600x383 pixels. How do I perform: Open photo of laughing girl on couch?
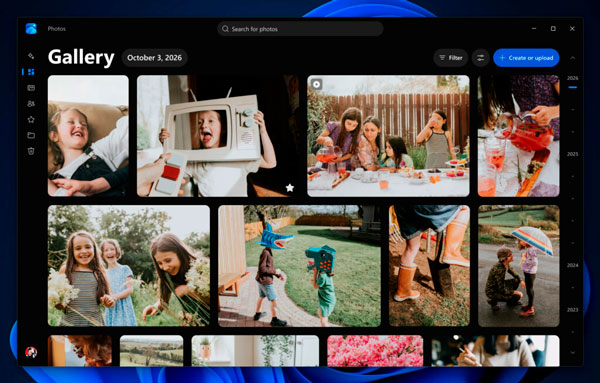tap(88, 136)
